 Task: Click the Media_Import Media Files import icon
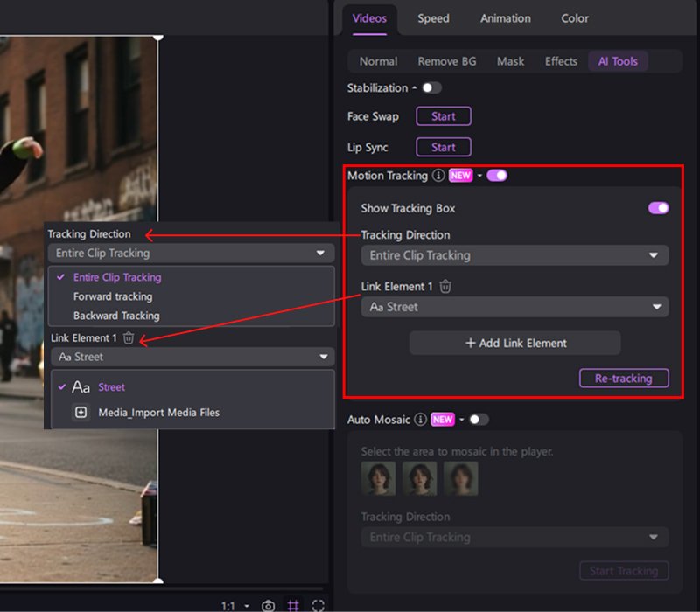point(81,412)
